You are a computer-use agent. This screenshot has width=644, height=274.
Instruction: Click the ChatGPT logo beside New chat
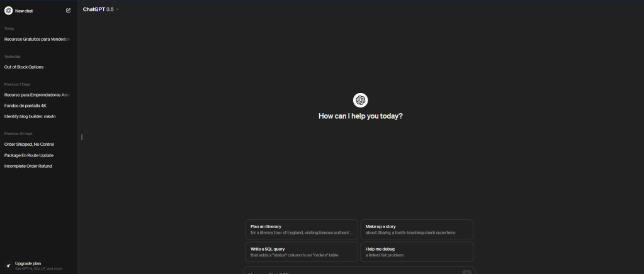(x=8, y=11)
